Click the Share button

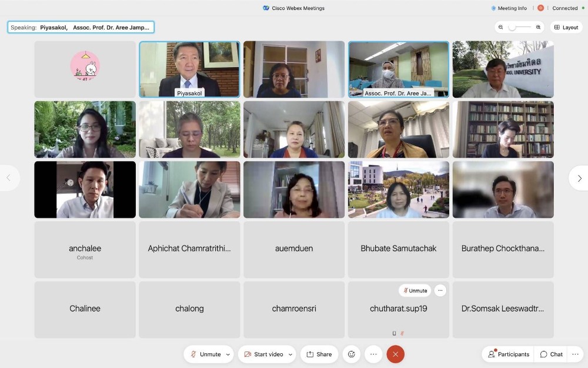(x=319, y=354)
